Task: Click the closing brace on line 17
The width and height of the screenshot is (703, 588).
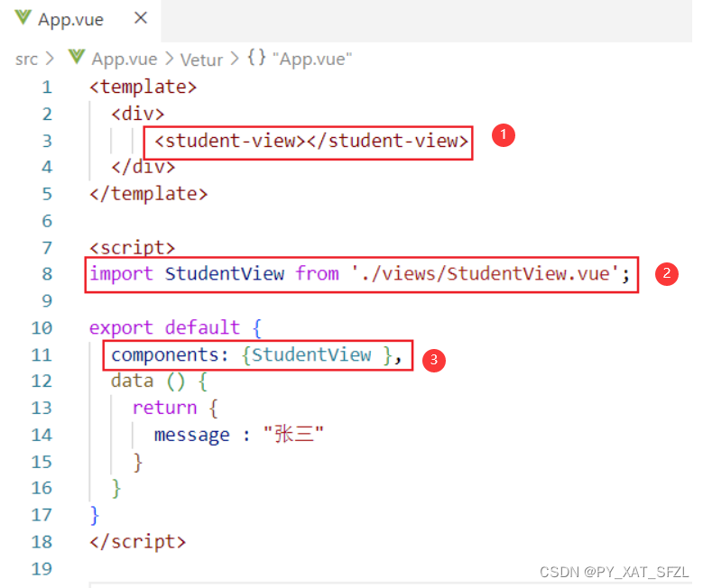Action: tap(94, 515)
